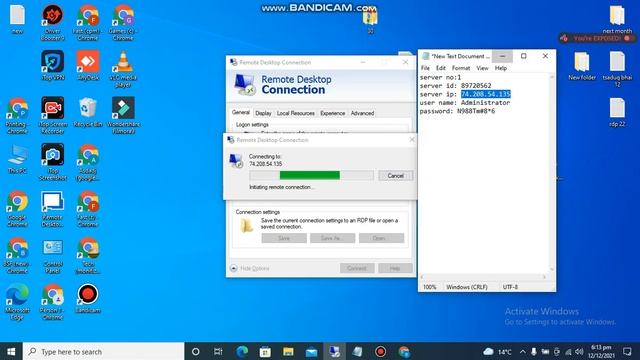Collapse options with Hide Options
The height and width of the screenshot is (360, 640).
(x=250, y=268)
